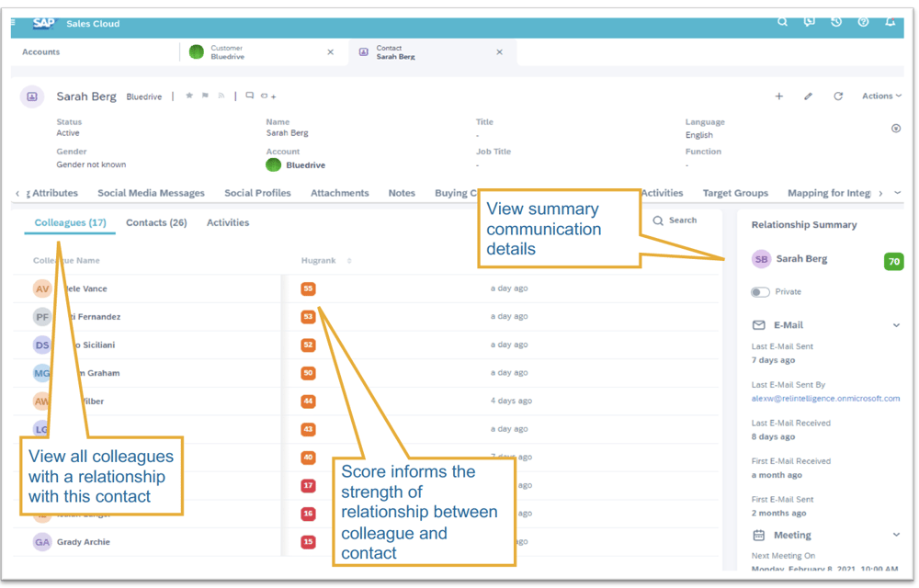
Task: Follow the contact feed icon
Action: coord(221,96)
